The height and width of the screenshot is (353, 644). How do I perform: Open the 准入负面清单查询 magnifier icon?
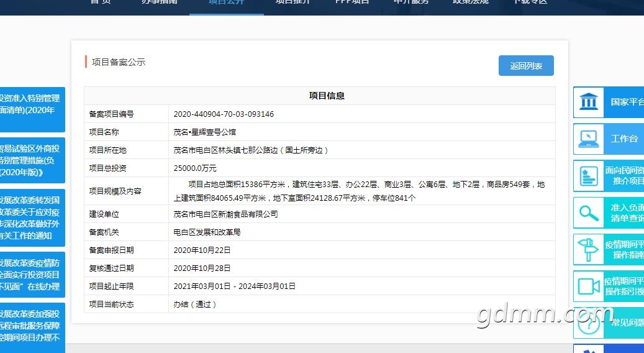pos(589,213)
